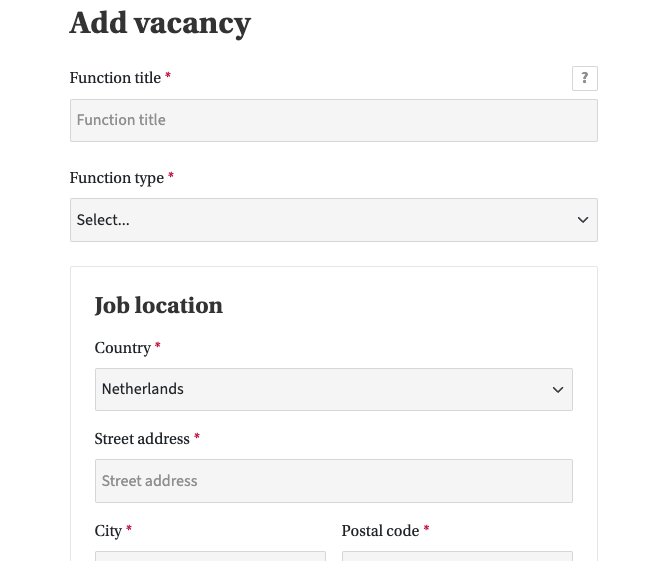Click red required asterisk beside Street address
Image resolution: width=669 pixels, height=561 pixels.
[x=197, y=438]
